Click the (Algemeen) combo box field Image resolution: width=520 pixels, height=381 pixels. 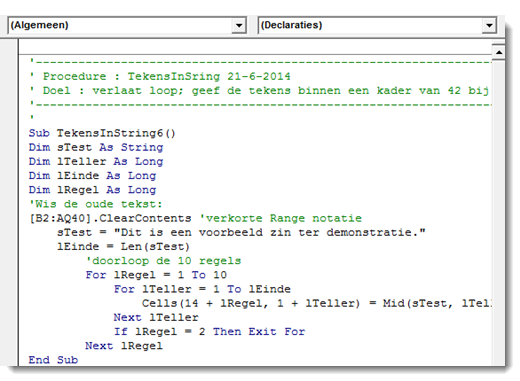pos(127,25)
